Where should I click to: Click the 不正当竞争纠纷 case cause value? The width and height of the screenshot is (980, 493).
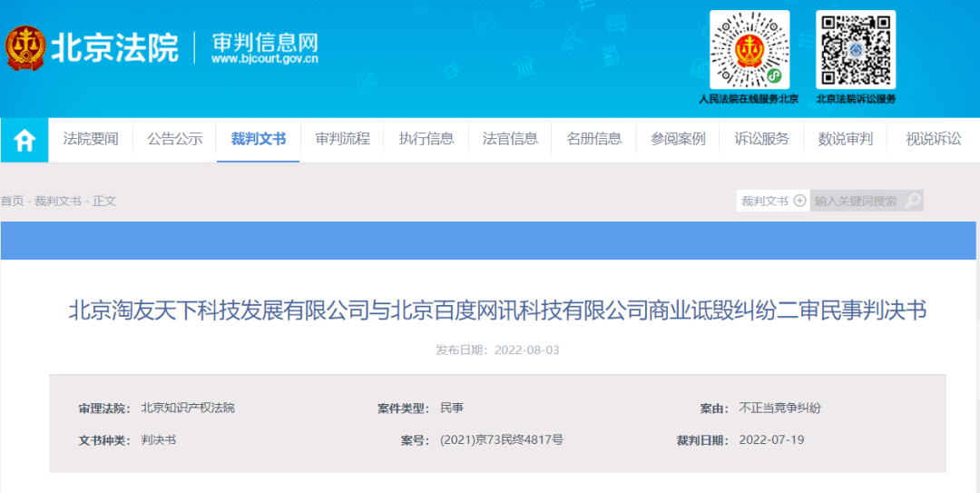pyautogui.click(x=780, y=408)
